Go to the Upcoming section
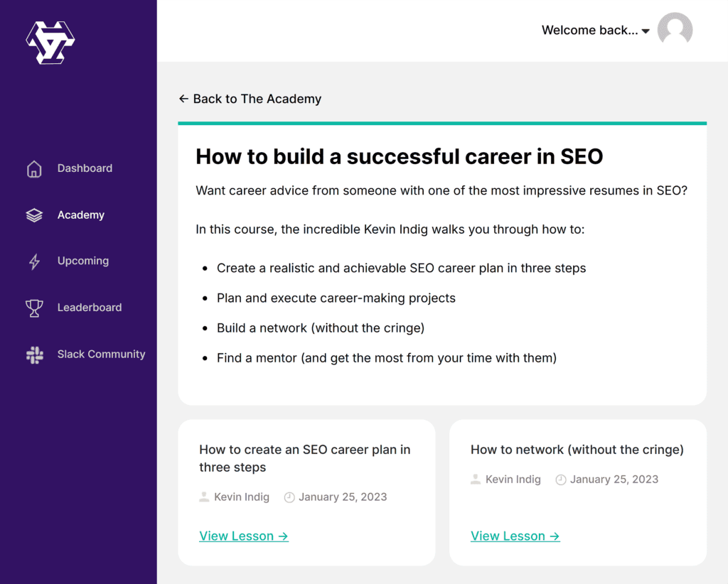Viewport: 728px width, 584px height. point(83,261)
